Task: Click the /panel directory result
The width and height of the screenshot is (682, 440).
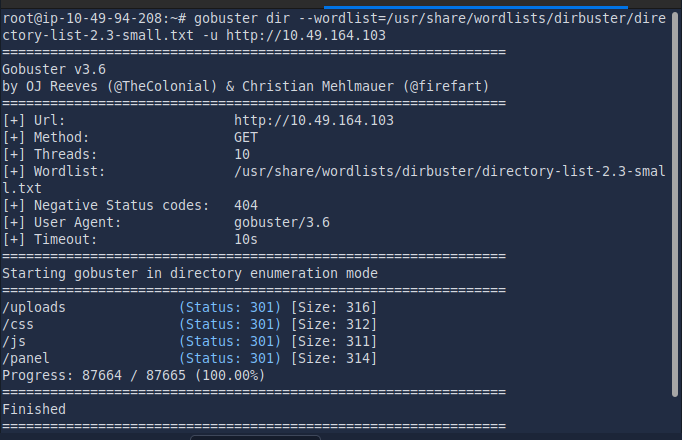Action: click(27, 358)
